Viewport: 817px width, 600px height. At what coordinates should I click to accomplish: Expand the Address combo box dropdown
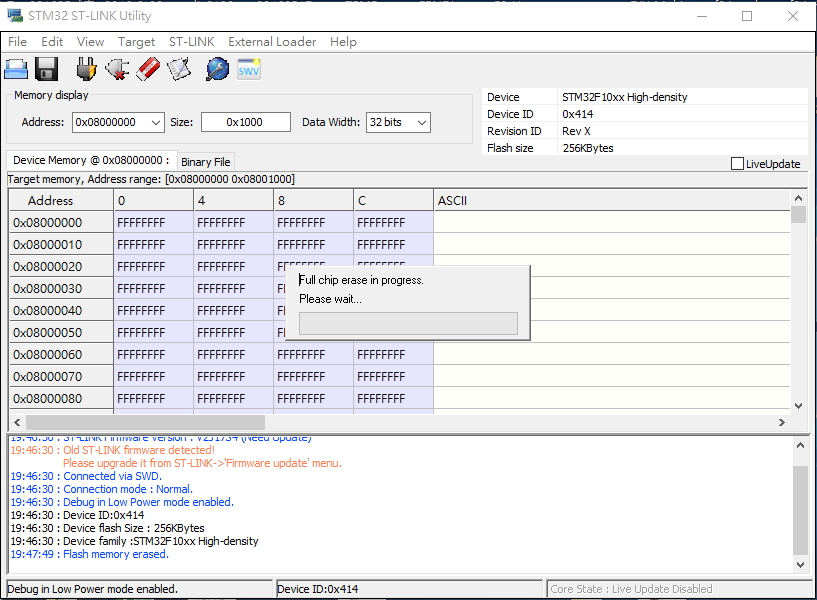coord(155,122)
